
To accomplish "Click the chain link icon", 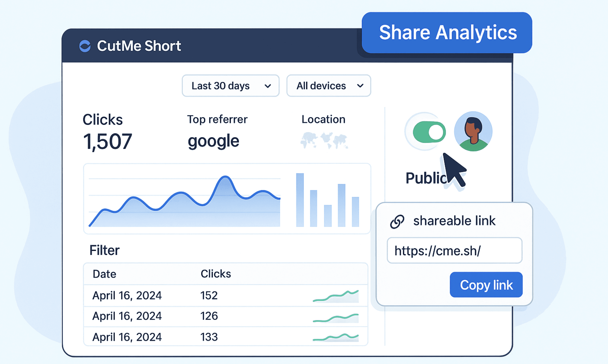I will [397, 221].
